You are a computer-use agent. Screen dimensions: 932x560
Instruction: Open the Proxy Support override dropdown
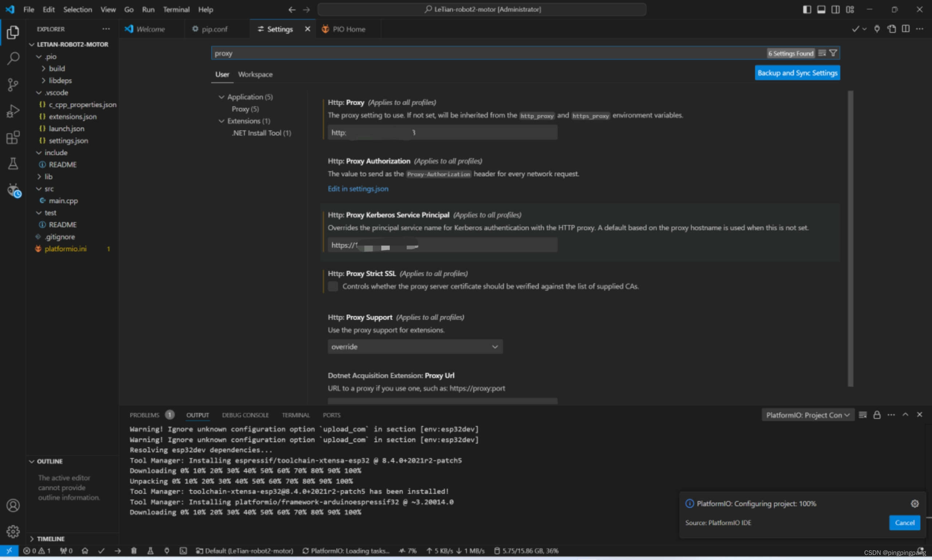click(414, 346)
